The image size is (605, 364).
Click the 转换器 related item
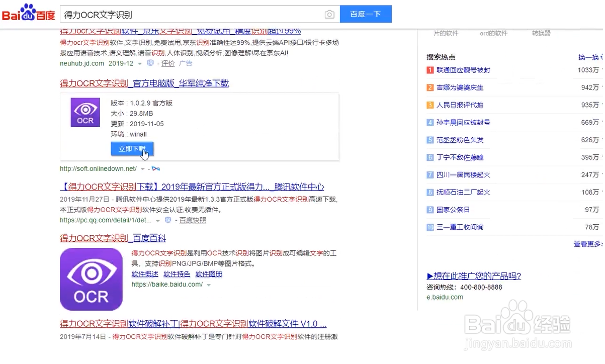pyautogui.click(x=541, y=33)
